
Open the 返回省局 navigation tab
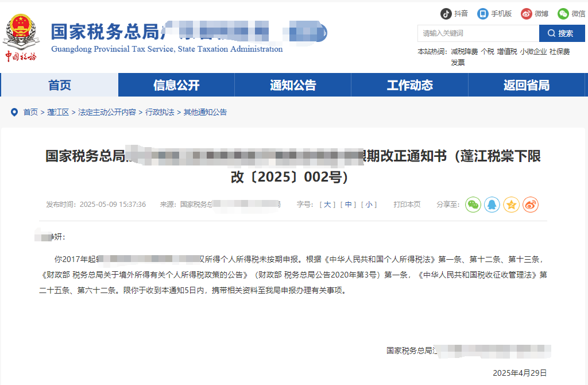[x=527, y=85]
